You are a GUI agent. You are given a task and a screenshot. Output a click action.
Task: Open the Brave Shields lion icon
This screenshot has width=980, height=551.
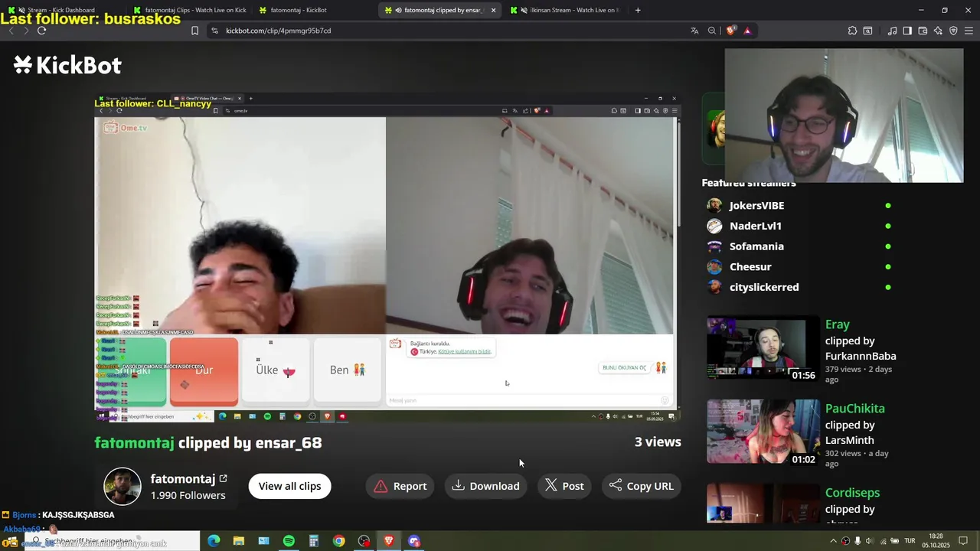pos(731,31)
